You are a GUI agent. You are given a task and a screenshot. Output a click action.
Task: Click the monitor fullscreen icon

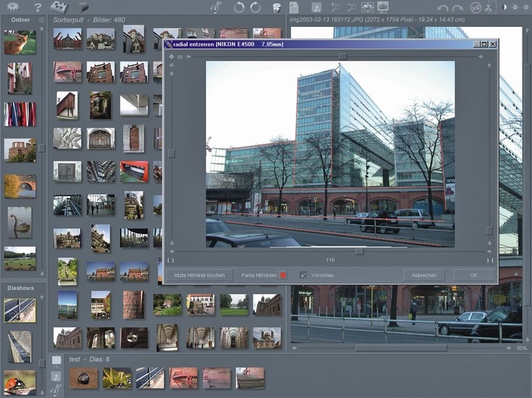[383, 7]
